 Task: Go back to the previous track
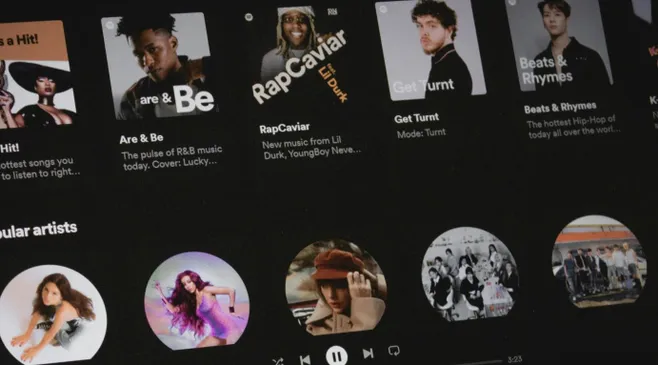coord(305,360)
